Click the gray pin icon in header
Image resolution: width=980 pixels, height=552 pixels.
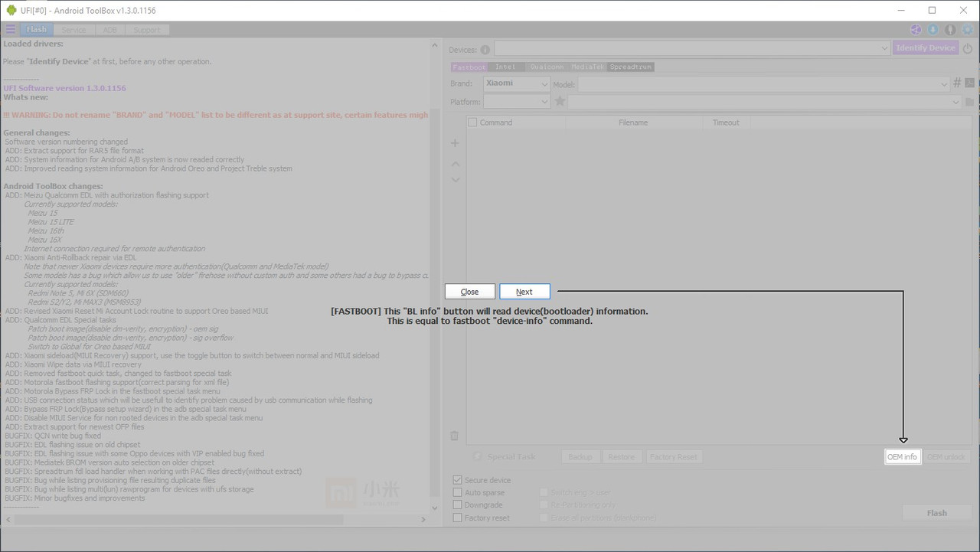(950, 30)
